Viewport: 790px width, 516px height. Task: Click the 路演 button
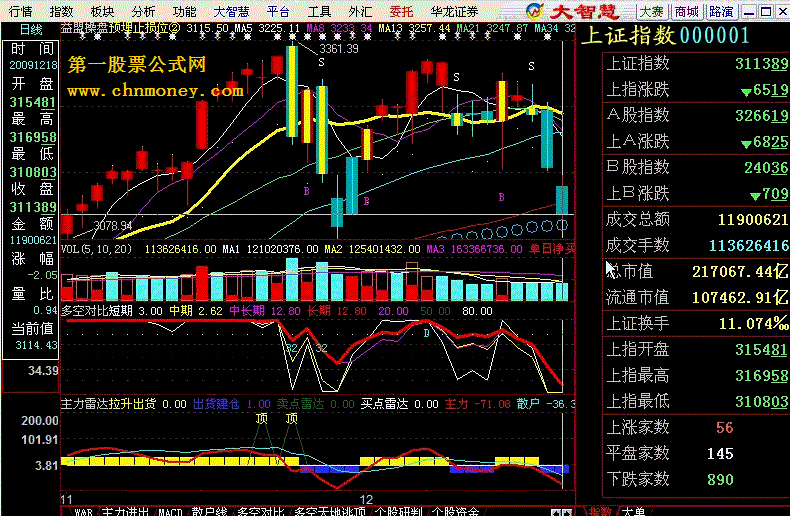click(x=721, y=11)
